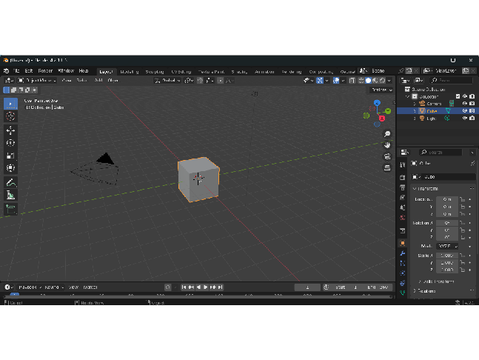Open the Object Data properties tab (green triangle)

[x=403, y=293]
